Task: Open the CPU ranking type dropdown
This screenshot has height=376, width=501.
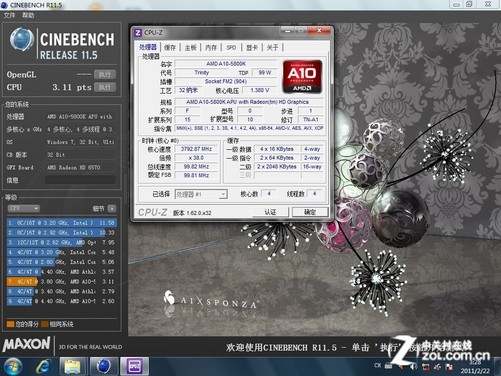Action: pos(23,209)
